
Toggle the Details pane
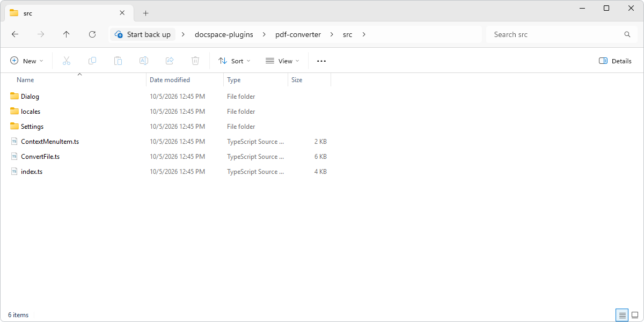pos(616,61)
